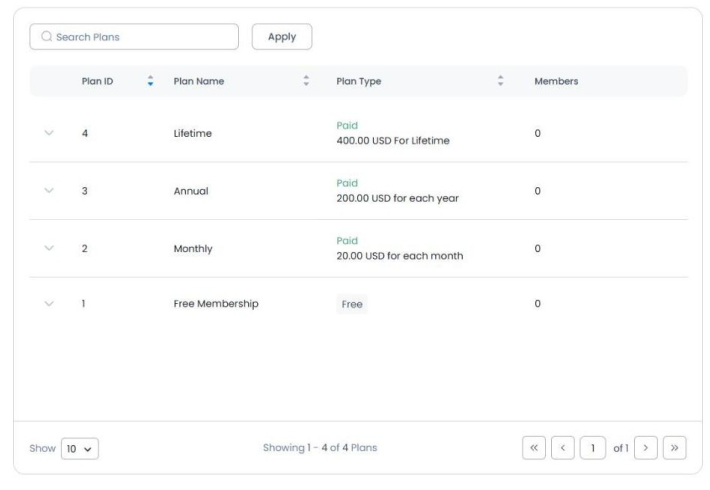Expand the Free Membership plan row
This screenshot has height=490, width=710.
[x=49, y=303]
